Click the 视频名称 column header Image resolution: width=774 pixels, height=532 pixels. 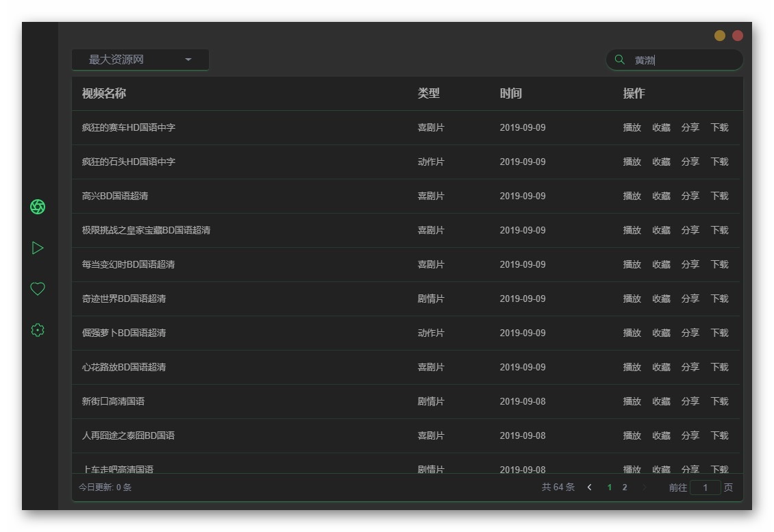pyautogui.click(x=103, y=93)
